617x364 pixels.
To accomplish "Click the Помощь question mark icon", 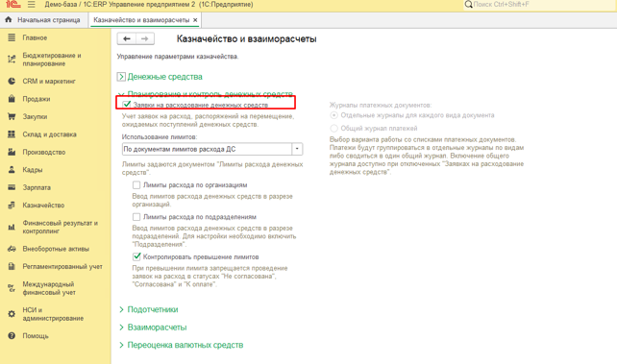I will pyautogui.click(x=12, y=336).
